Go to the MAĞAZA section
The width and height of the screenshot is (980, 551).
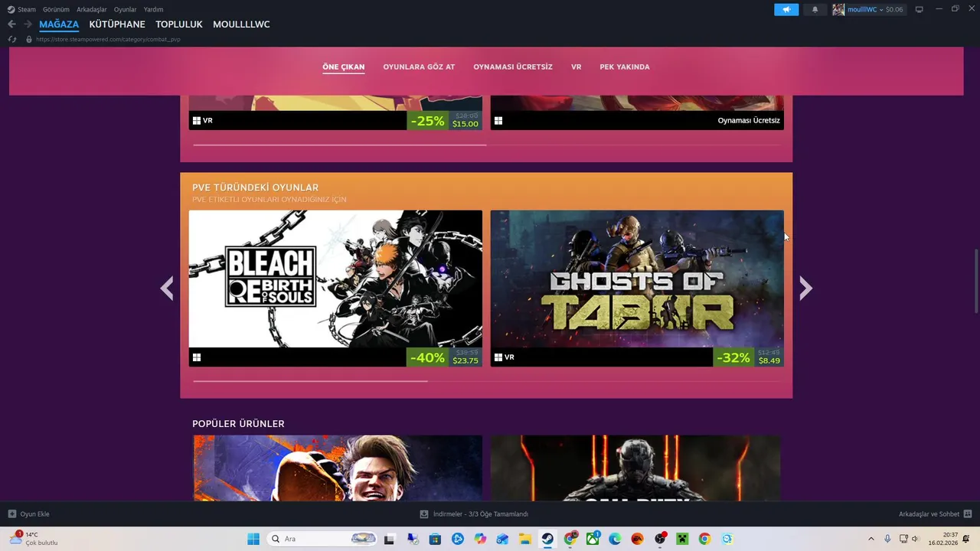(59, 24)
